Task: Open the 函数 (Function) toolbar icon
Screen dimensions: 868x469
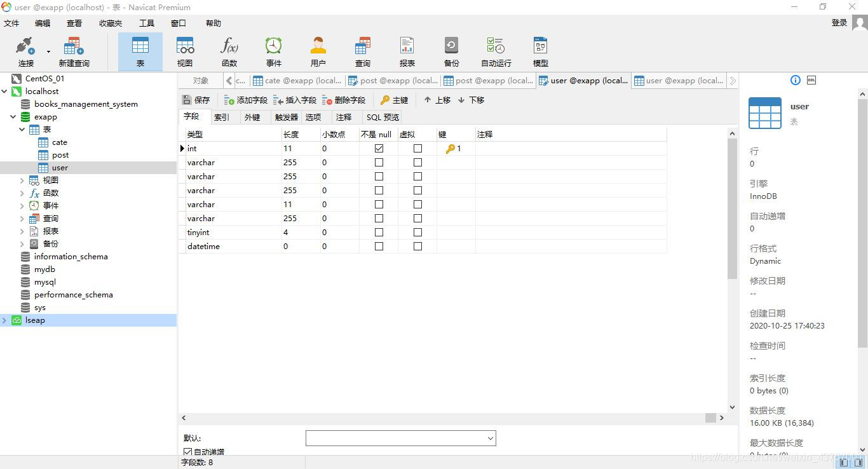Action: click(229, 51)
